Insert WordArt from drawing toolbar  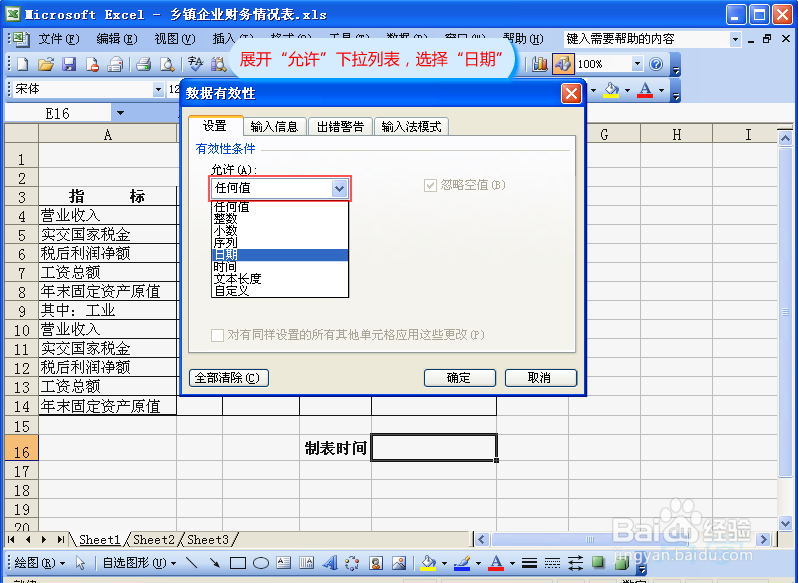(x=330, y=563)
